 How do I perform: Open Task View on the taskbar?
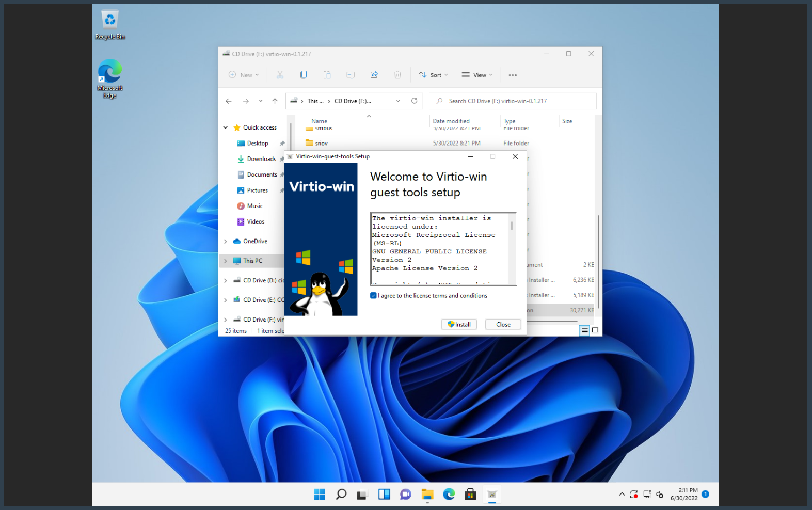point(362,495)
